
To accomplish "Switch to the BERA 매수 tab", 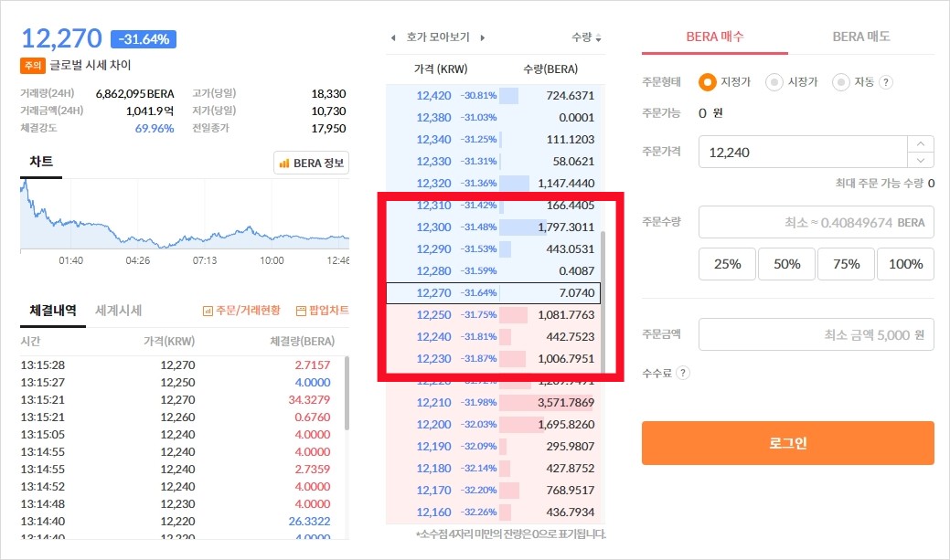I will click(x=715, y=37).
